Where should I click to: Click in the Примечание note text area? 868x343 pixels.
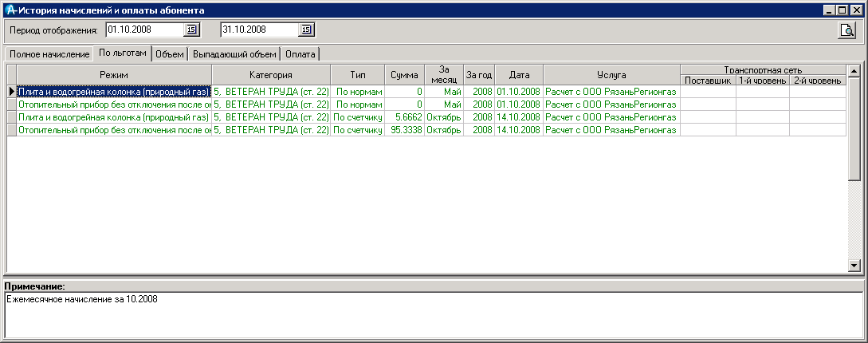pyautogui.click(x=430, y=315)
